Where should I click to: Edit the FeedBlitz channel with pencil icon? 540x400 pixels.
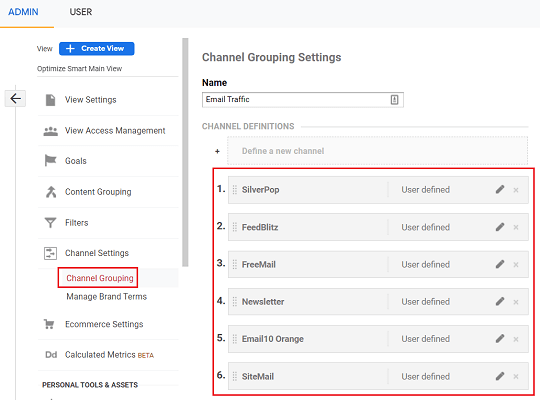[500, 227]
